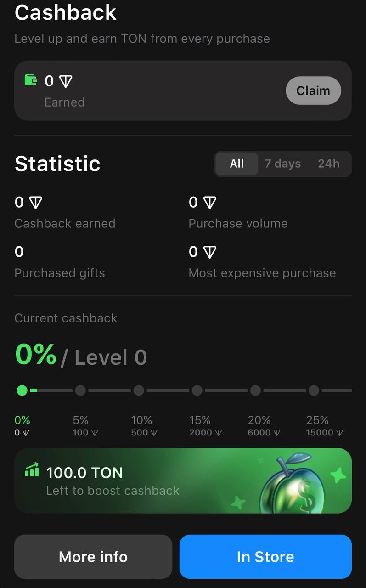Select the All statistics period
Viewport: 366px width, 588px height.
[237, 164]
